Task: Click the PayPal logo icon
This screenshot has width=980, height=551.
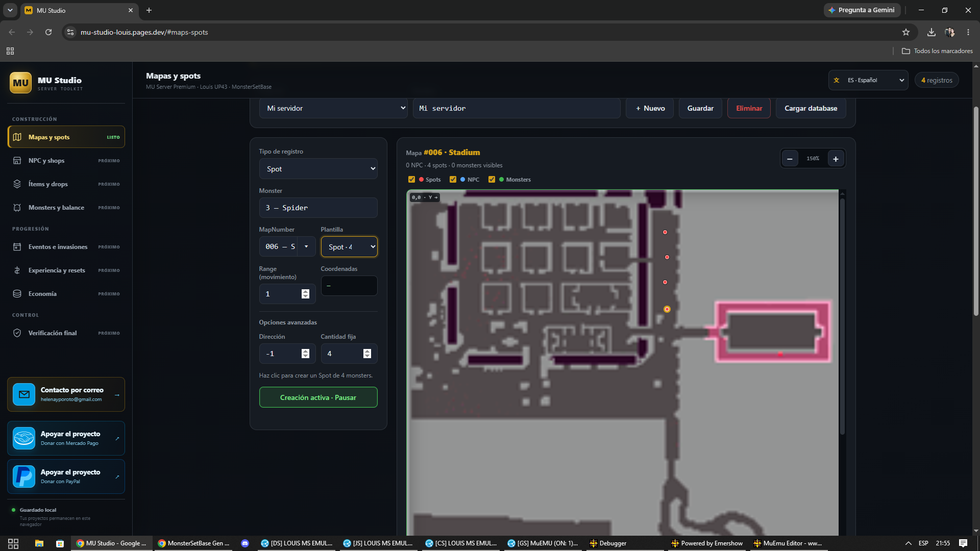Action: [24, 477]
